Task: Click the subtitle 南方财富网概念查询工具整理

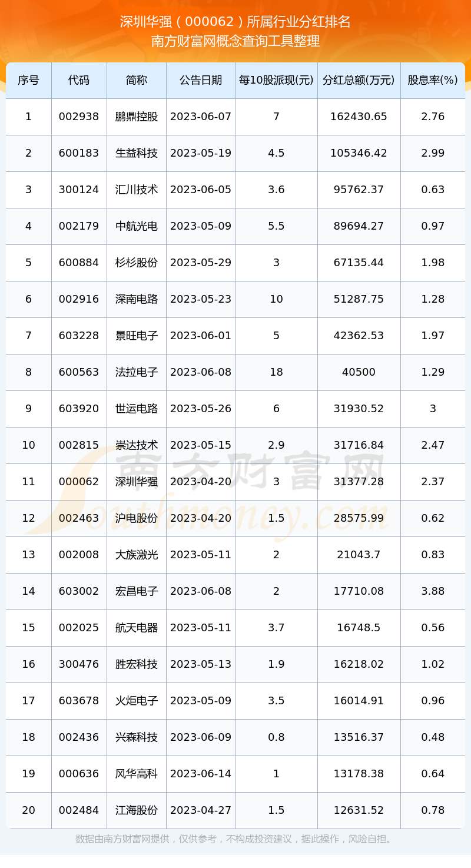Action: point(235,42)
